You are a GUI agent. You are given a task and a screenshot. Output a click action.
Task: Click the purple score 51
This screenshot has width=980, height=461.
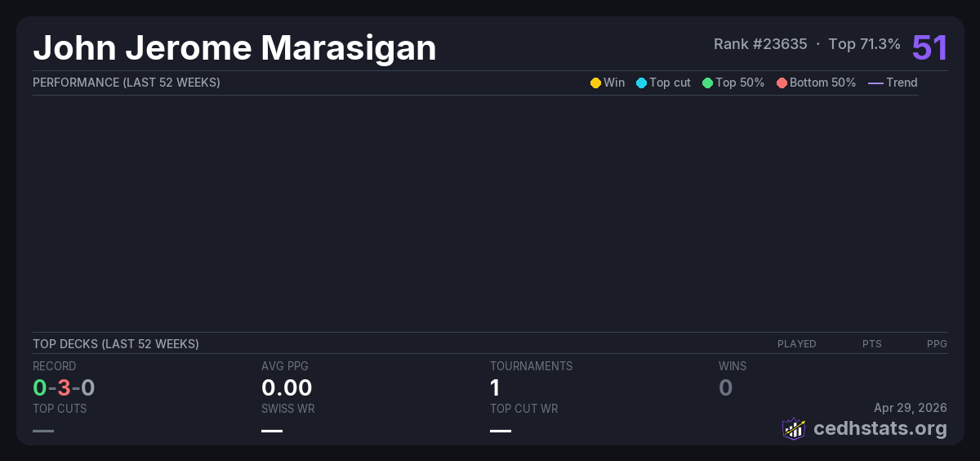929,47
